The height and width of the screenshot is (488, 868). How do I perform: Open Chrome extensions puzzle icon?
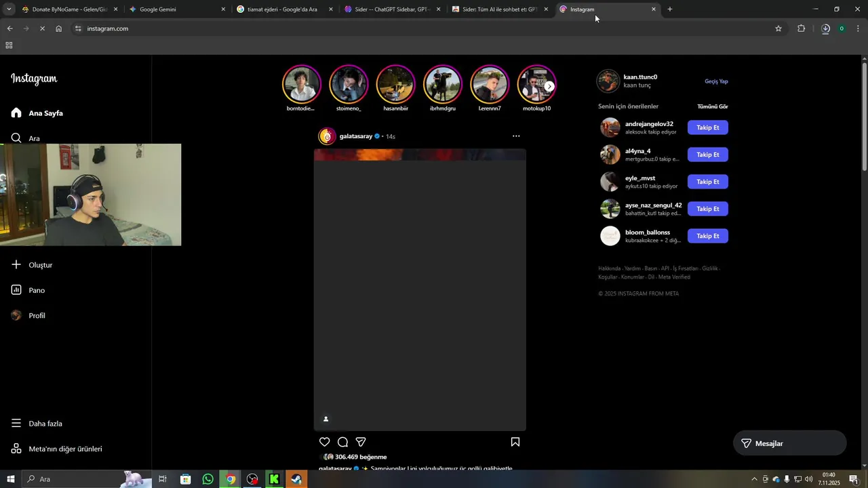click(801, 28)
